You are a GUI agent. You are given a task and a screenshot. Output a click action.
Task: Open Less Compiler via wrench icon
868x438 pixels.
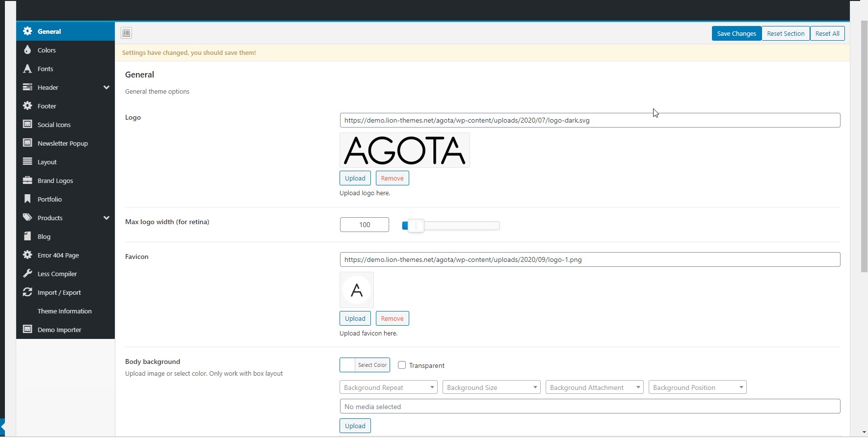[x=27, y=274]
